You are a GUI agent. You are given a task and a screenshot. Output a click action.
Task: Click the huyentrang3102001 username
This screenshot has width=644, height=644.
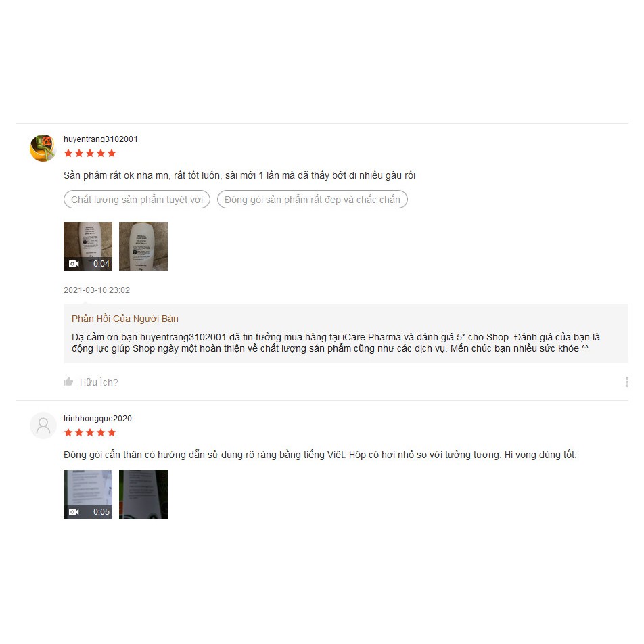(101, 139)
